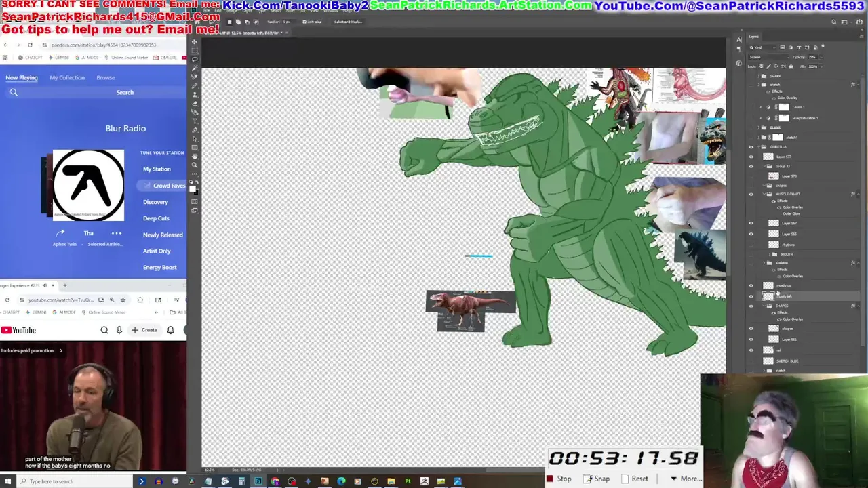Click the Pandora share arrow icon
This screenshot has height=488, width=868.
pyautogui.click(x=60, y=233)
